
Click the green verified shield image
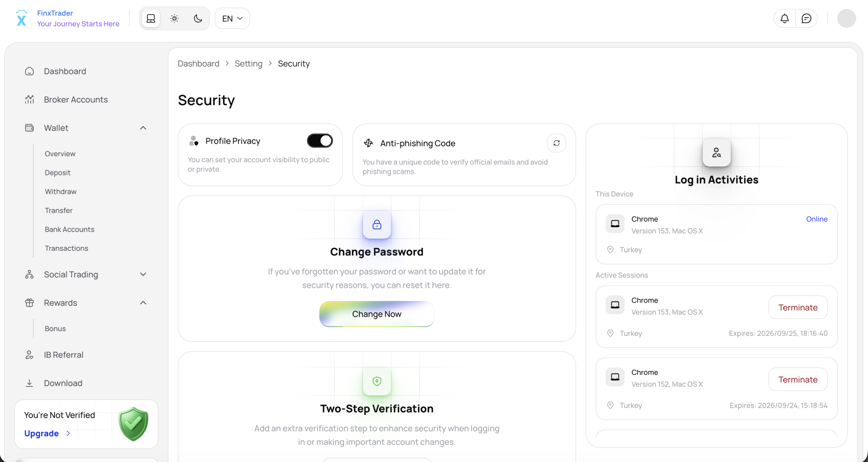click(134, 424)
